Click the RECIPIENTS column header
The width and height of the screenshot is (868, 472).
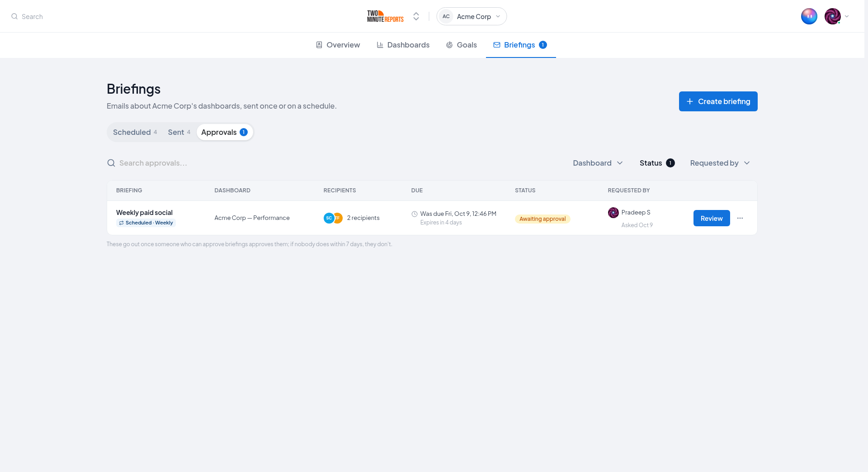coord(340,191)
